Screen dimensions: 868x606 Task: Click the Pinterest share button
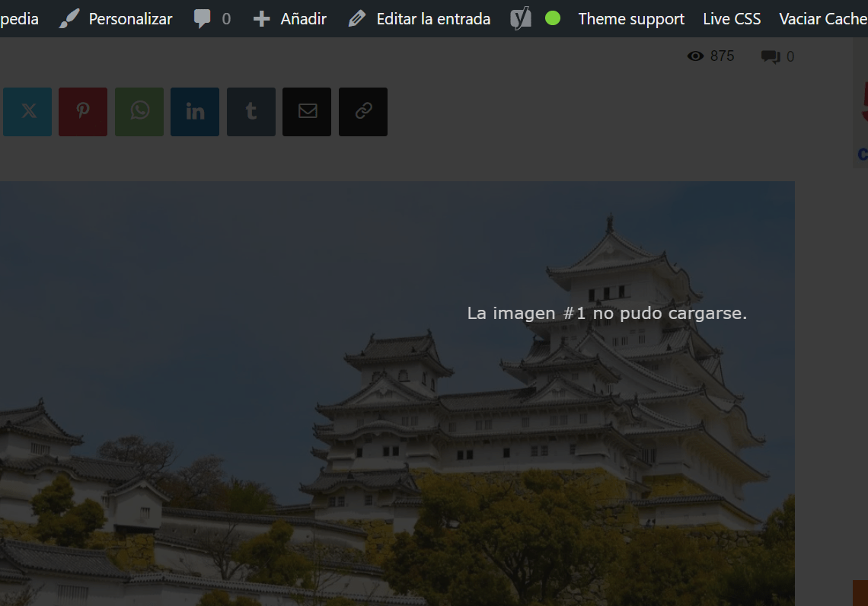point(83,112)
